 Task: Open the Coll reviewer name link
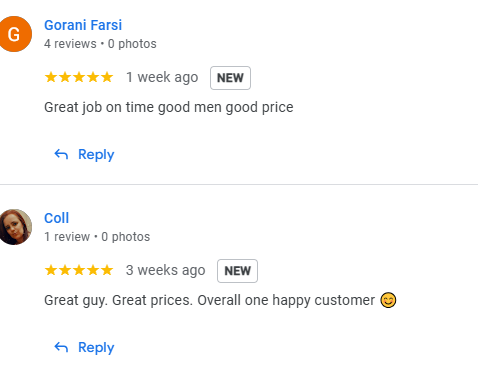point(56,218)
